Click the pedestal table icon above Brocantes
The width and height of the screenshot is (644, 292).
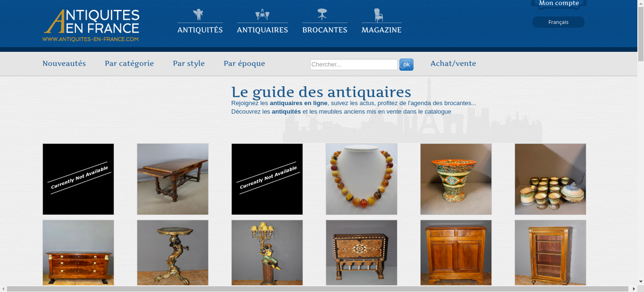point(322,14)
